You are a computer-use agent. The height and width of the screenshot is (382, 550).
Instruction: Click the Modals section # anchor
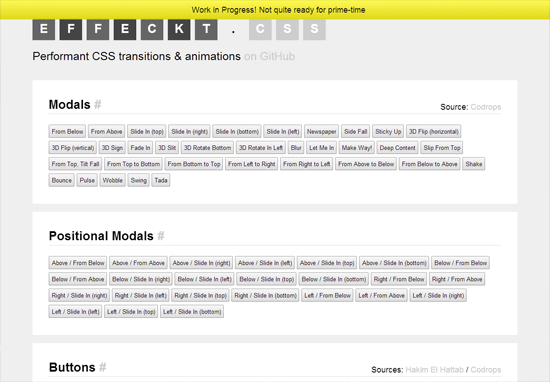pos(98,105)
